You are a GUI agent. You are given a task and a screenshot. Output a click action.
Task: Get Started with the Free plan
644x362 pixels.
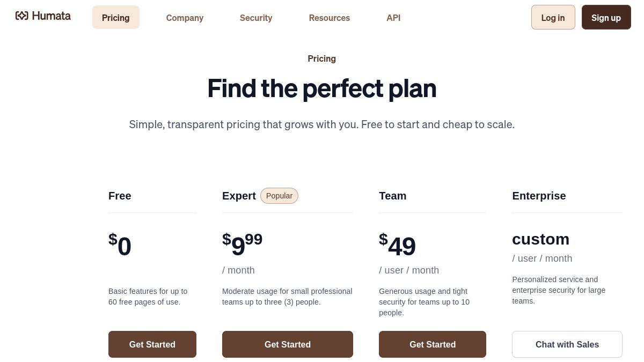coord(152,344)
